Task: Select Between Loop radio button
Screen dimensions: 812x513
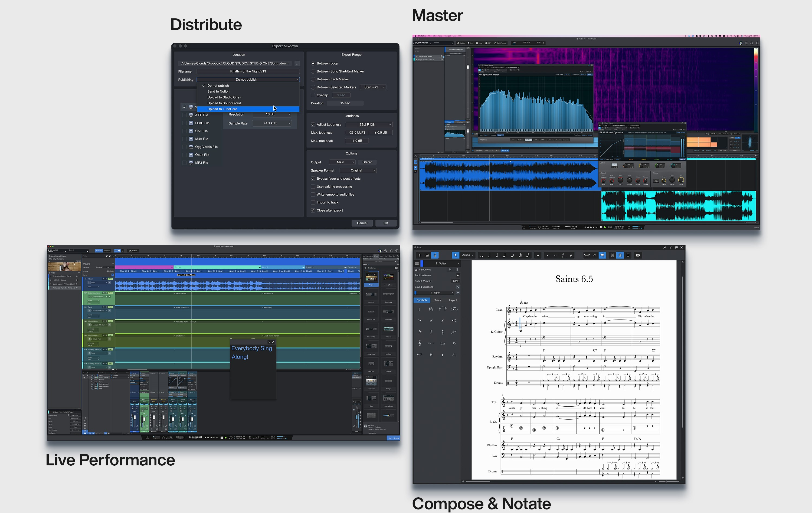Action: coord(313,63)
